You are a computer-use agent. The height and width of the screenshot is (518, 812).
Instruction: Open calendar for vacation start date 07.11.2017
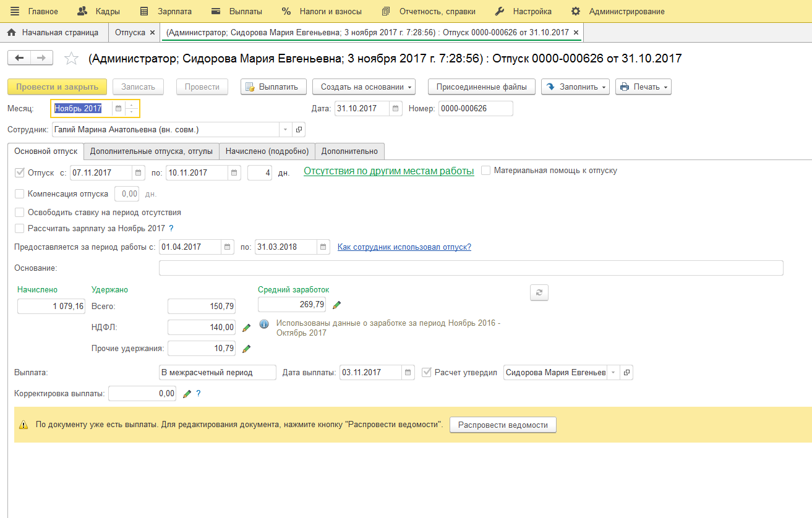point(139,173)
